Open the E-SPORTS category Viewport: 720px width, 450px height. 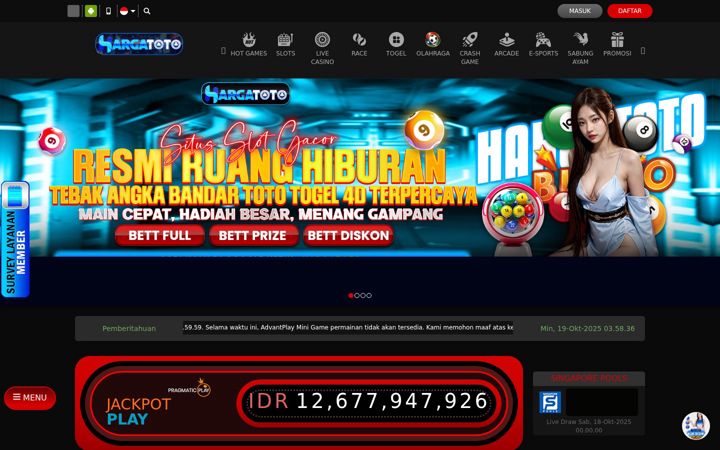pos(543,45)
